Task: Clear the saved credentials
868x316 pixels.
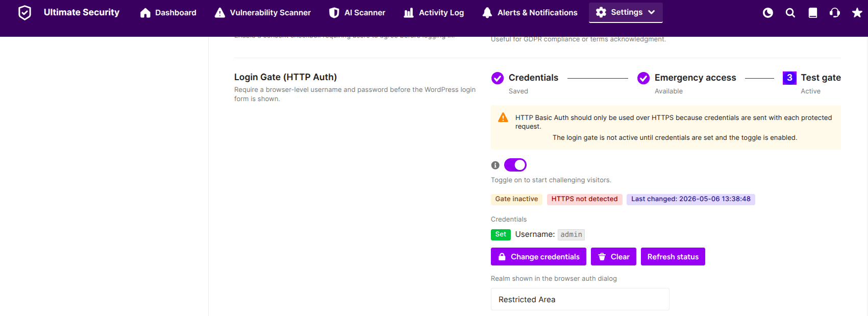Action: point(613,257)
